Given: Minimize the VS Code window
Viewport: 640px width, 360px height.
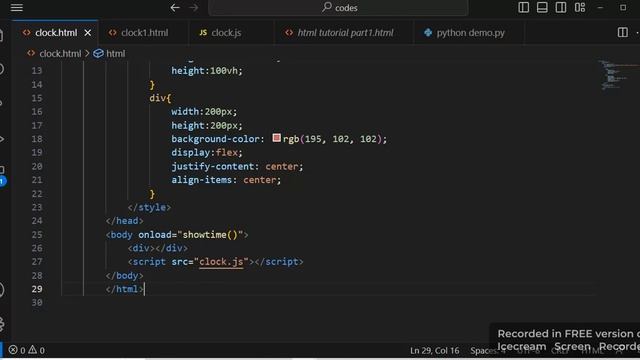Looking at the screenshot, I should click(x=600, y=7).
